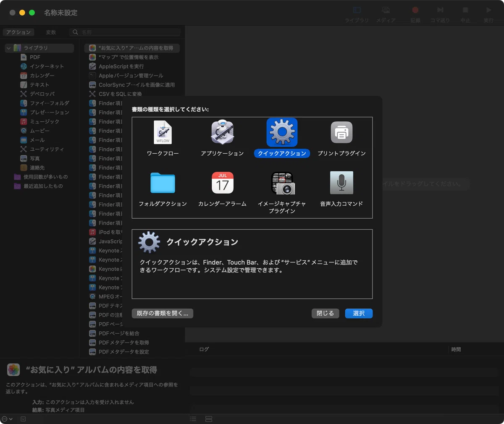Viewport: 504px width, 424px height.
Task: Select ミュージック category in the library
Action: tap(40, 122)
